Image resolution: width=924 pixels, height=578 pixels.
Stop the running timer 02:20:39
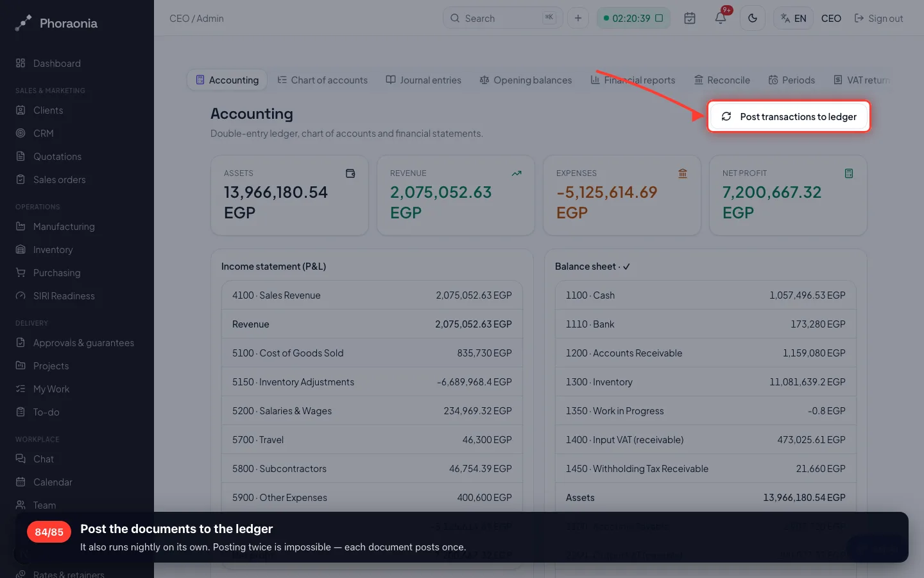(659, 18)
